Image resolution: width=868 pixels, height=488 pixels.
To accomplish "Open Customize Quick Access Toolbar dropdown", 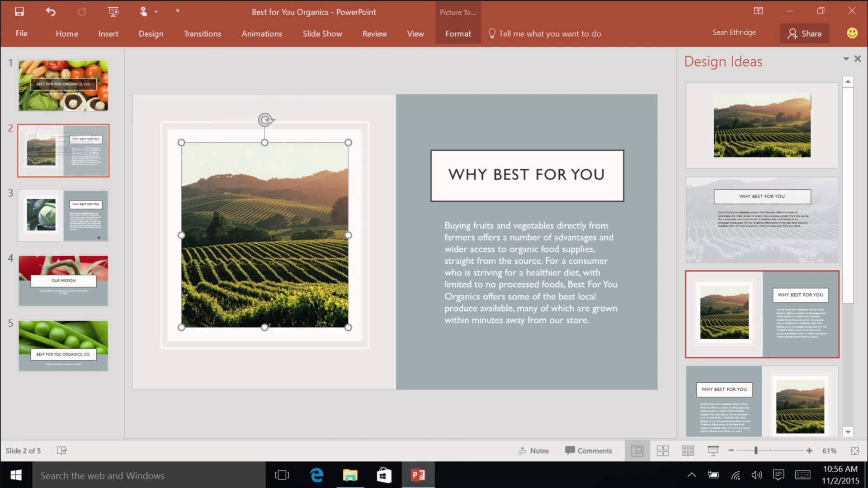I will (178, 11).
